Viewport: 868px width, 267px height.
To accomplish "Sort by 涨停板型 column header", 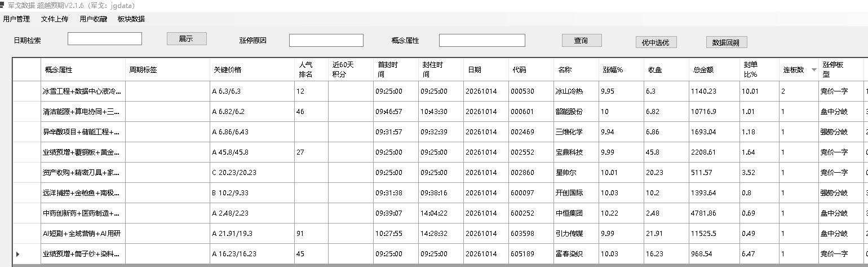I will pos(841,70).
